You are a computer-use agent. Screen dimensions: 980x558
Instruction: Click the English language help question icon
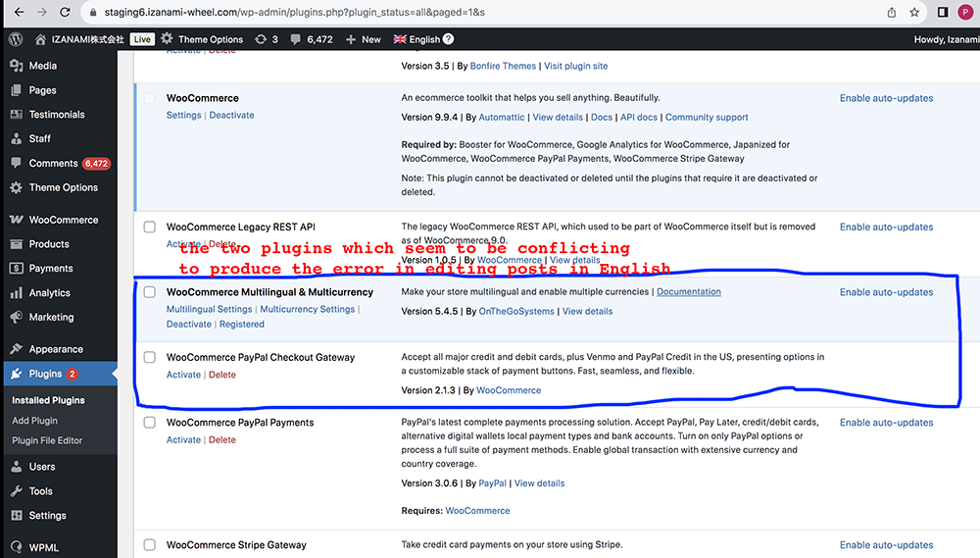click(448, 39)
